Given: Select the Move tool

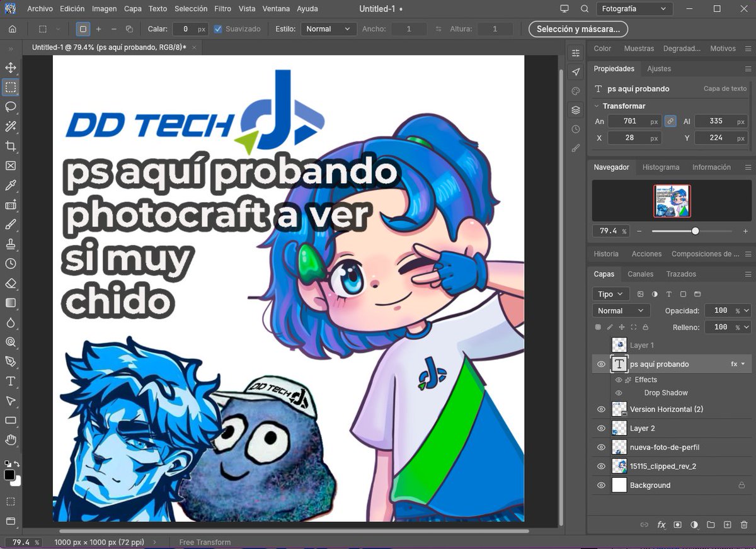Looking at the screenshot, I should (11, 68).
